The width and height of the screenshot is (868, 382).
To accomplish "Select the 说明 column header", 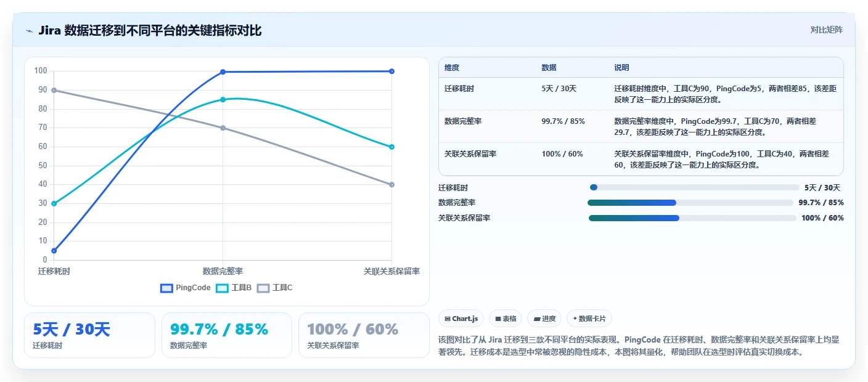I will pos(621,68).
